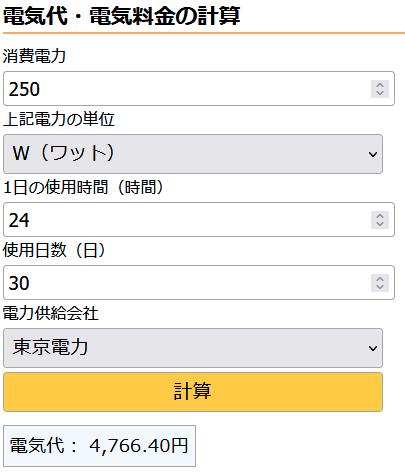Click the 上記電力の単位 label text
The image size is (405, 474).
[x=59, y=119]
